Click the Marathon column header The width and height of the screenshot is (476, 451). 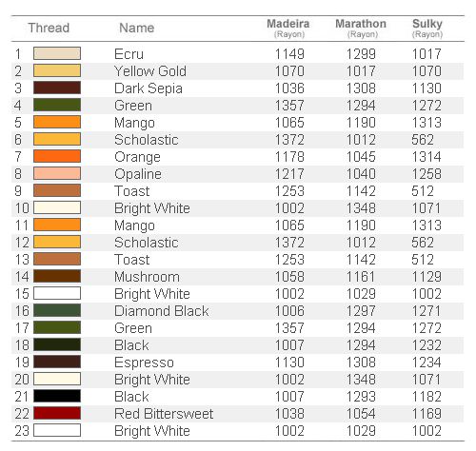361,28
